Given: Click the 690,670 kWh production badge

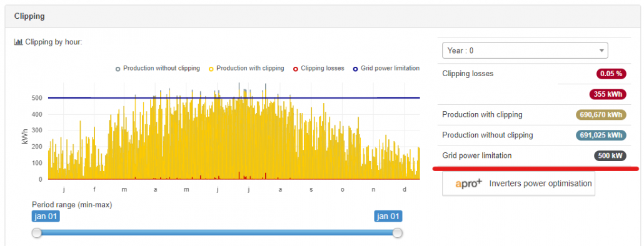Looking at the screenshot, I should tap(601, 115).
